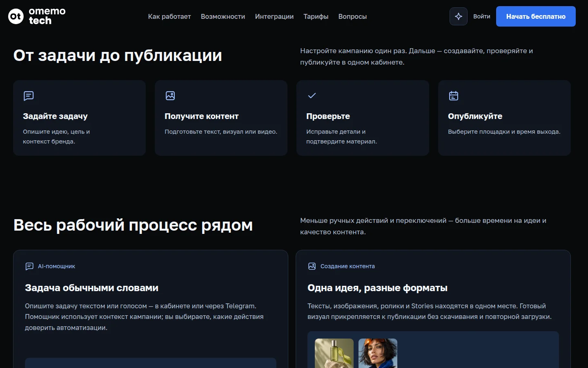Click the AI-помощник label

pos(56,266)
